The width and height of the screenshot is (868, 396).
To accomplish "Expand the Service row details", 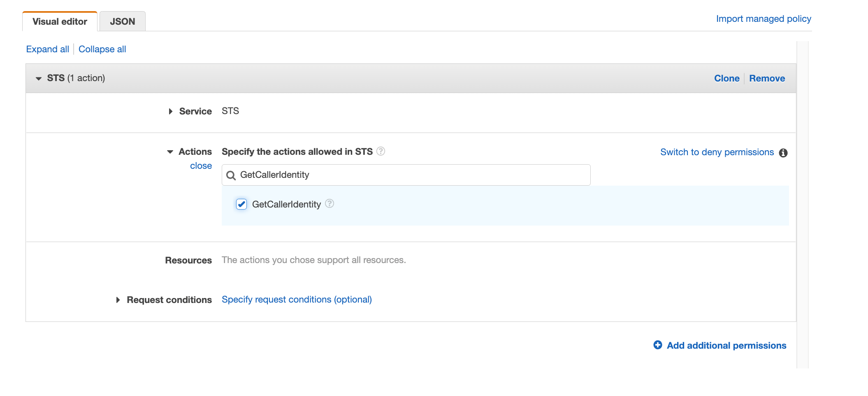I will tap(170, 111).
